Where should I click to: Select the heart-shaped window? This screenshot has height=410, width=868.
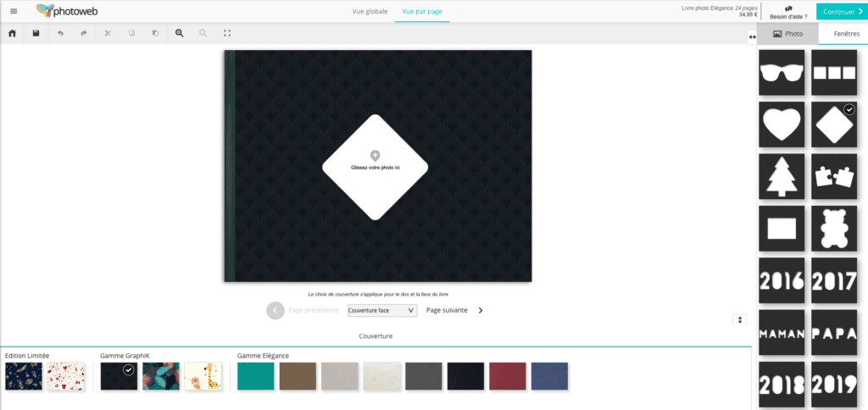click(x=782, y=124)
